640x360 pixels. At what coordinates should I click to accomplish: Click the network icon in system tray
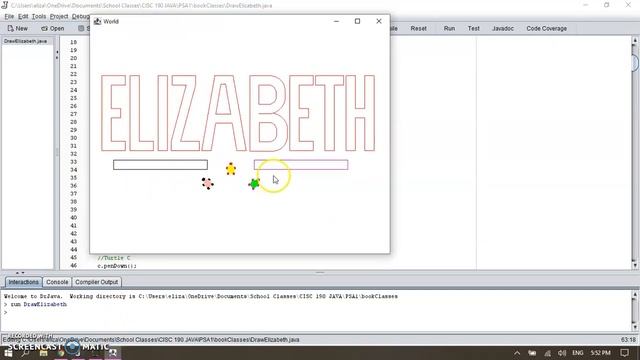[547, 353]
